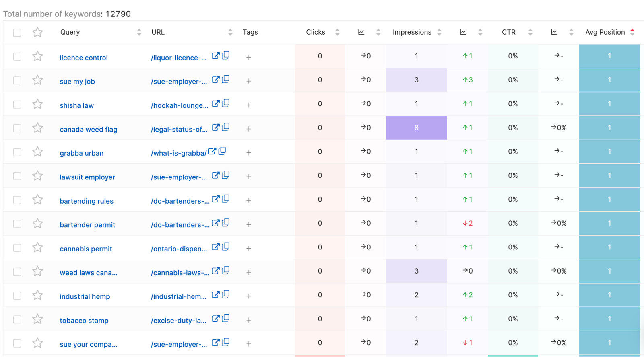Click the purple impressions cell showing 8
644x362 pixels.
coord(416,128)
